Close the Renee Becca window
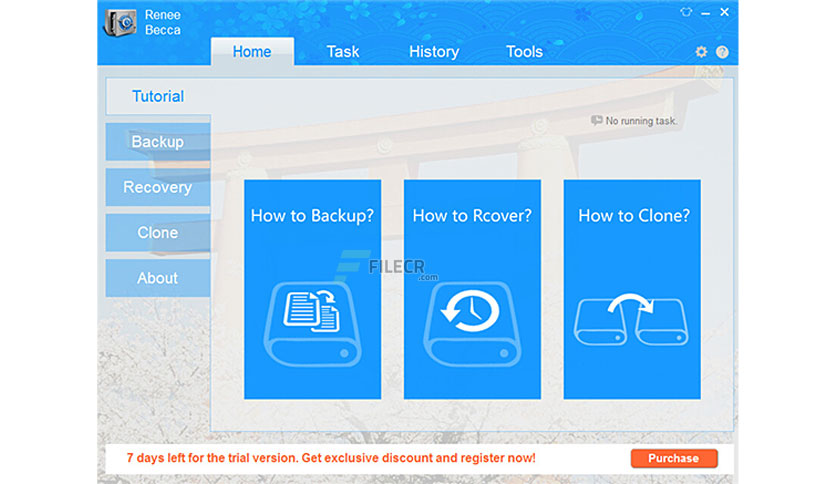 pos(724,12)
